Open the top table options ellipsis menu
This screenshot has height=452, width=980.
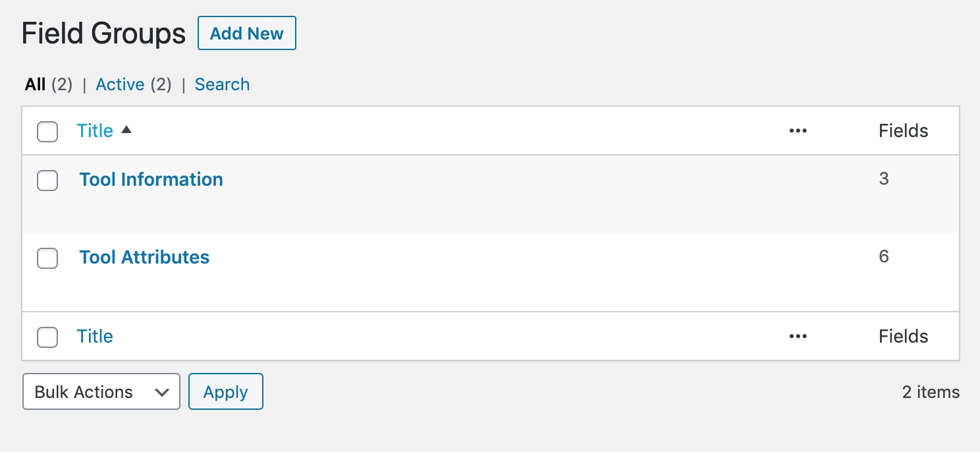pyautogui.click(x=798, y=130)
